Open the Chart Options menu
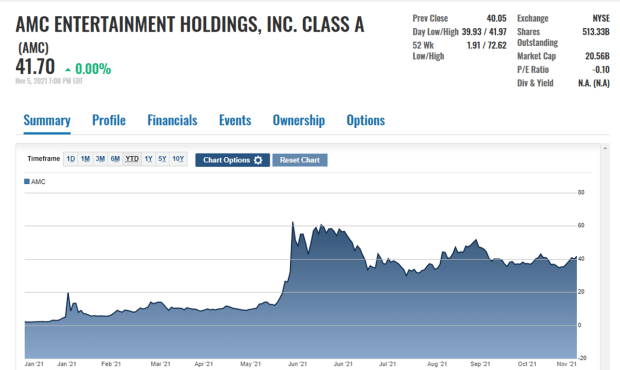 pyautogui.click(x=232, y=160)
